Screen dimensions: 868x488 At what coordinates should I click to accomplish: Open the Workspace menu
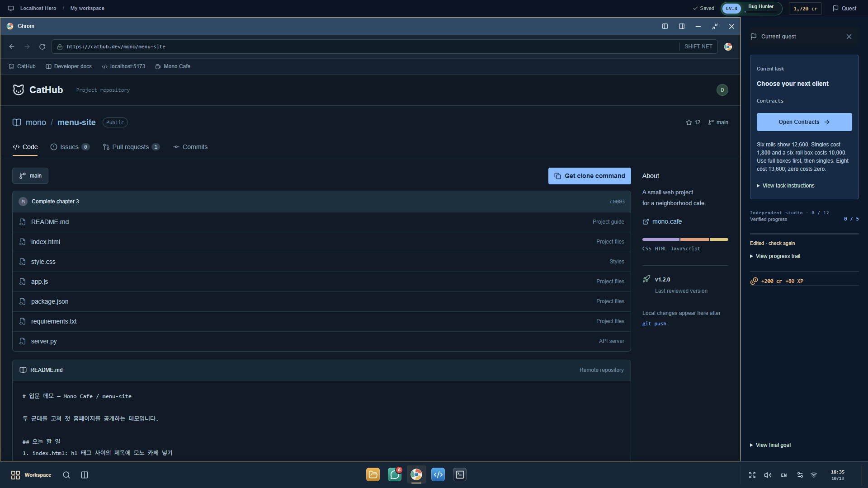click(x=31, y=475)
